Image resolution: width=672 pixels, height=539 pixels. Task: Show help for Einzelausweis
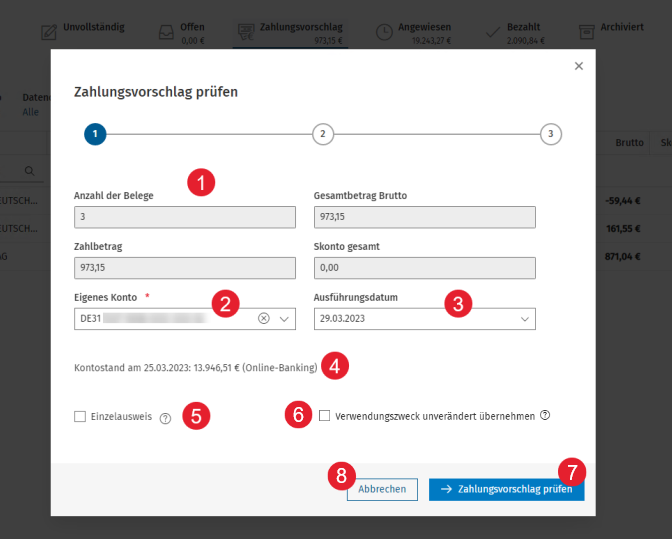pyautogui.click(x=165, y=418)
